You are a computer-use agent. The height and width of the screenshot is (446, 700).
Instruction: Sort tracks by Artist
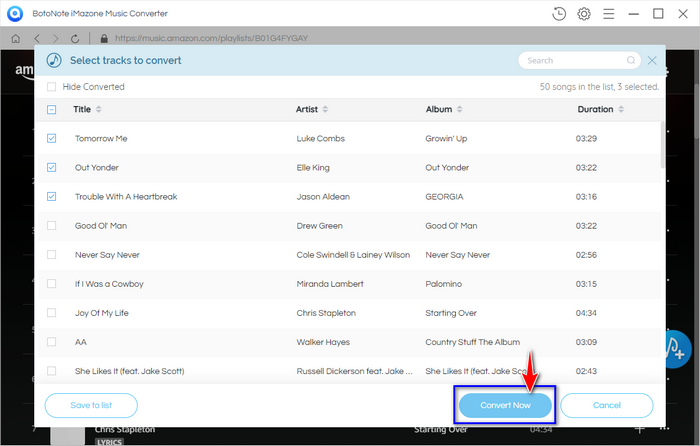click(x=325, y=109)
